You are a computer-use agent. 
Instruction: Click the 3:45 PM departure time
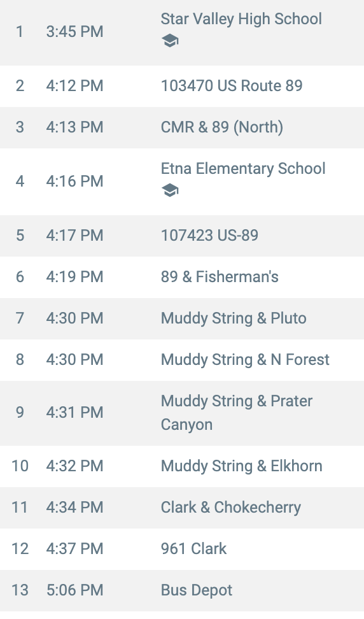point(74,32)
